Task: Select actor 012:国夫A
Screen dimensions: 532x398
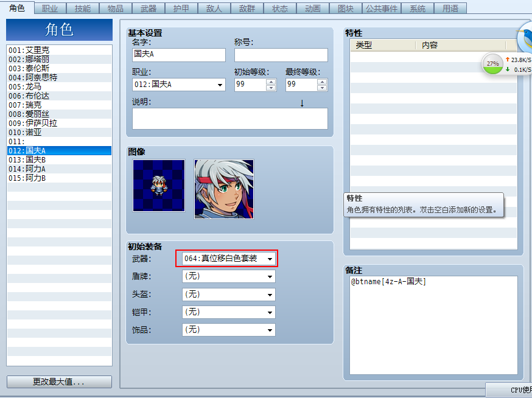Action: (60, 151)
